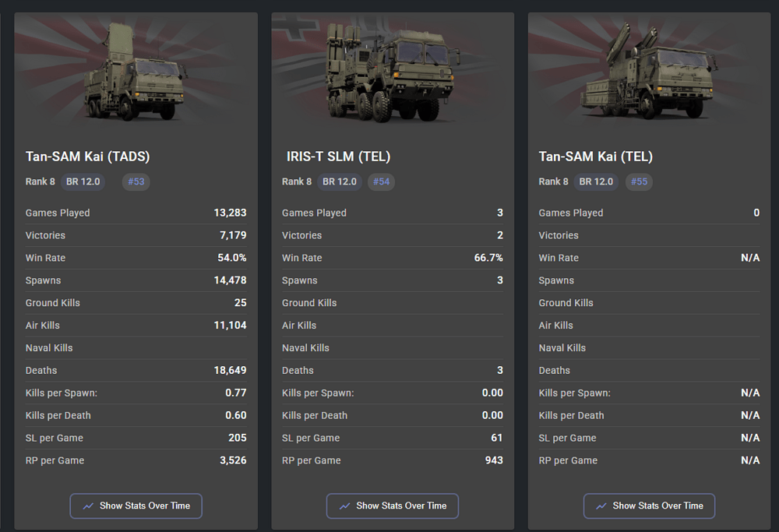779x532 pixels.
Task: Click Win Rate row on IRIS-T card
Action: [x=392, y=258]
